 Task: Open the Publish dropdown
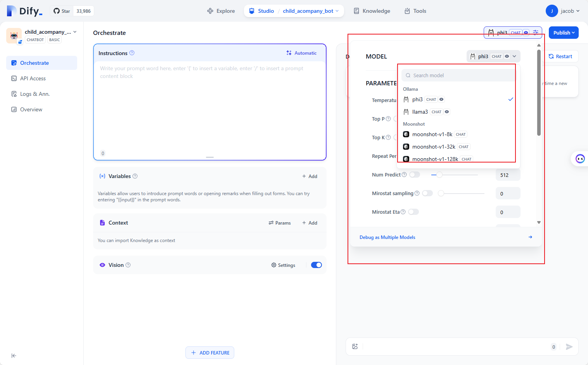tap(564, 33)
